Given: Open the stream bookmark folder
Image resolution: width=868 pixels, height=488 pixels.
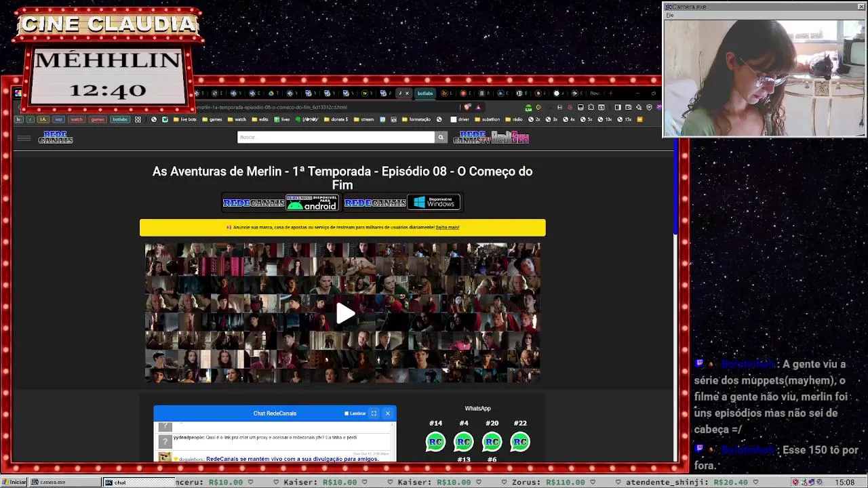Looking at the screenshot, I should click(x=364, y=119).
